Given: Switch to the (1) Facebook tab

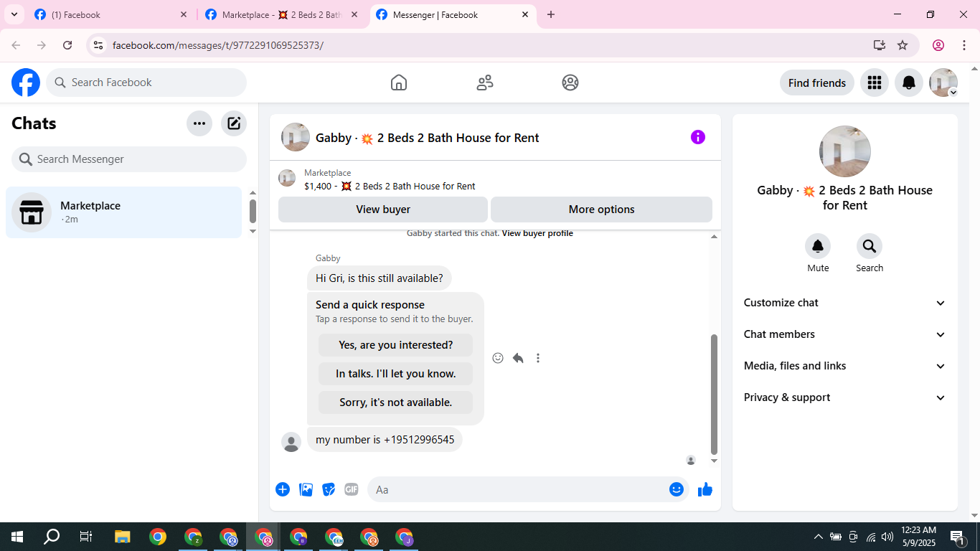Looking at the screenshot, I should click(x=111, y=14).
